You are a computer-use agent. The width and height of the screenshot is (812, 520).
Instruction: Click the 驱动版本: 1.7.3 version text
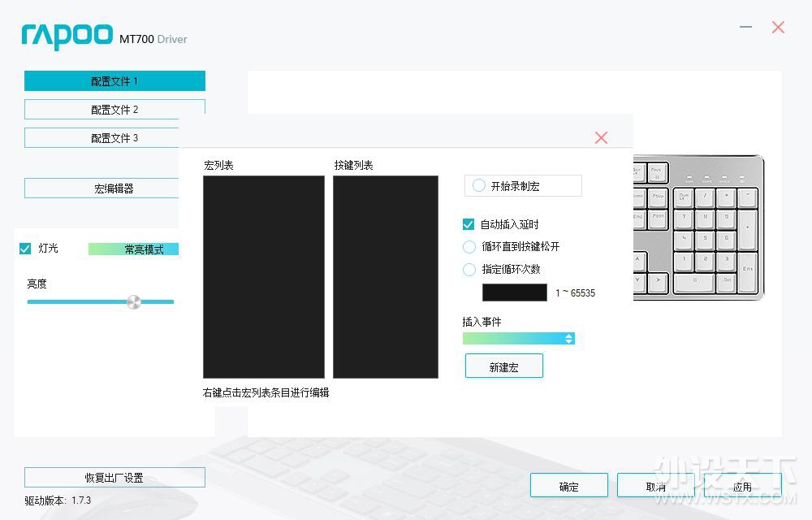click(58, 500)
